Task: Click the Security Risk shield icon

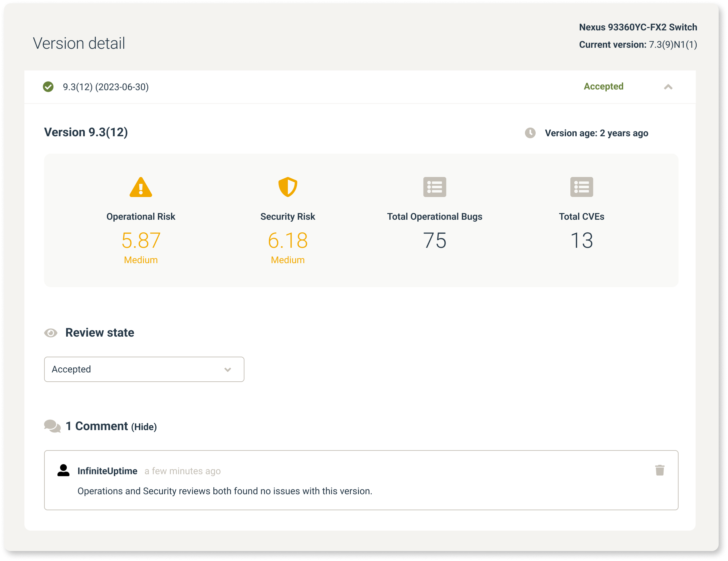Action: tap(288, 188)
